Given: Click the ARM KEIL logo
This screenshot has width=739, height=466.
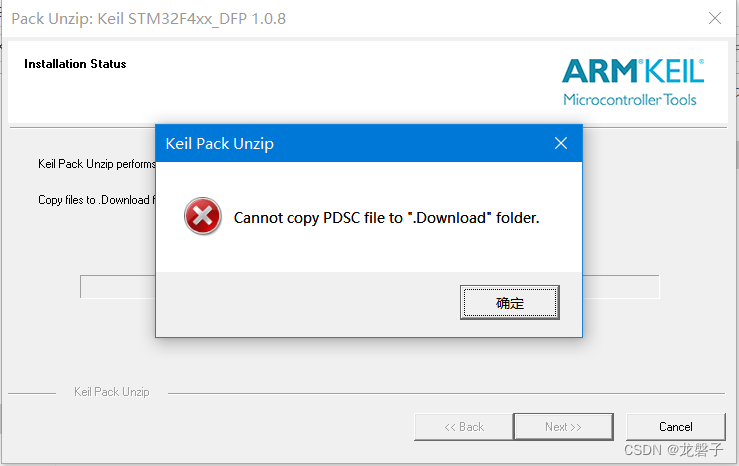Looking at the screenshot, I should pos(633,71).
